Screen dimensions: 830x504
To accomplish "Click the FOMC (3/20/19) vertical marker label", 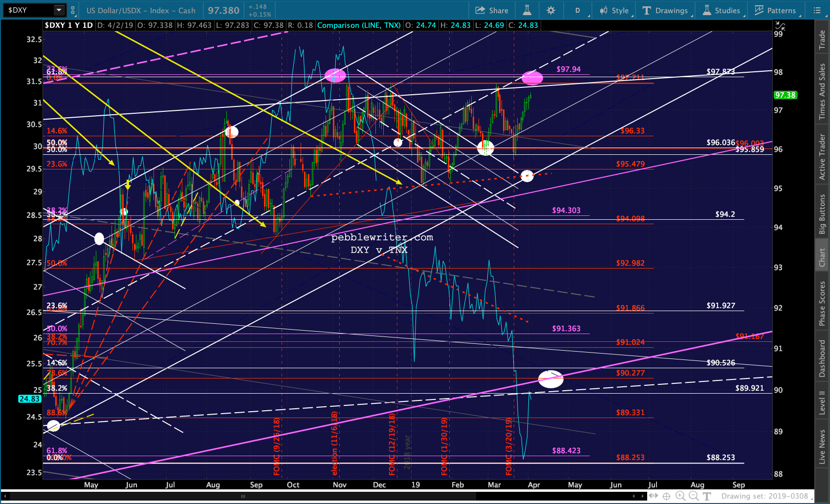I will [509, 446].
